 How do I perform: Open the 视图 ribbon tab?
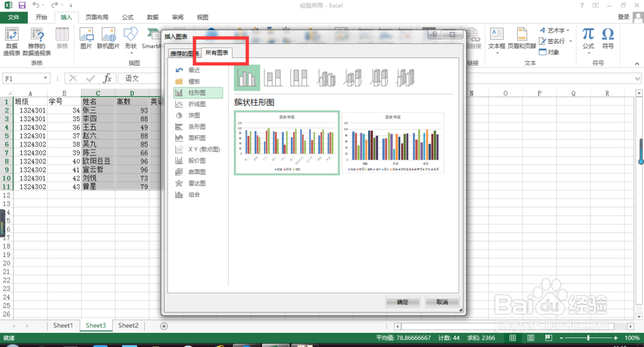point(202,17)
